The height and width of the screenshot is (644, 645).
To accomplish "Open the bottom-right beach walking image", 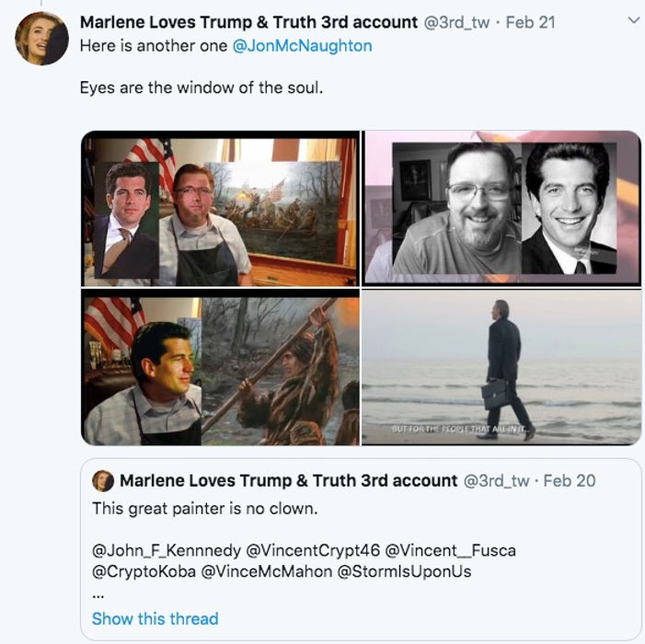I will 501,367.
